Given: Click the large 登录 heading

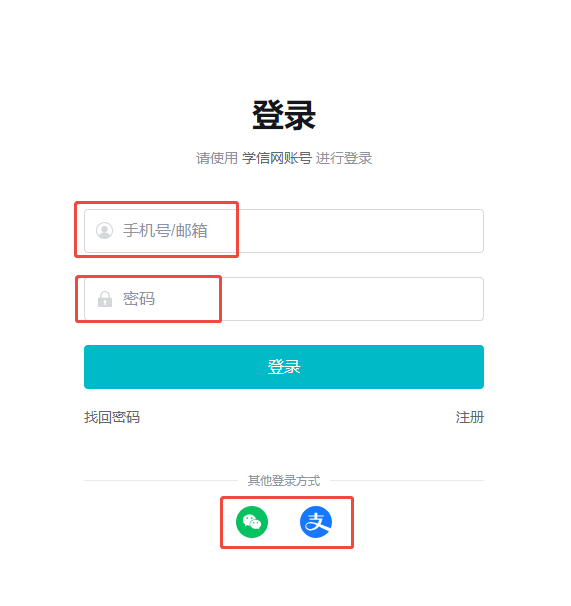Looking at the screenshot, I should coord(284,115).
